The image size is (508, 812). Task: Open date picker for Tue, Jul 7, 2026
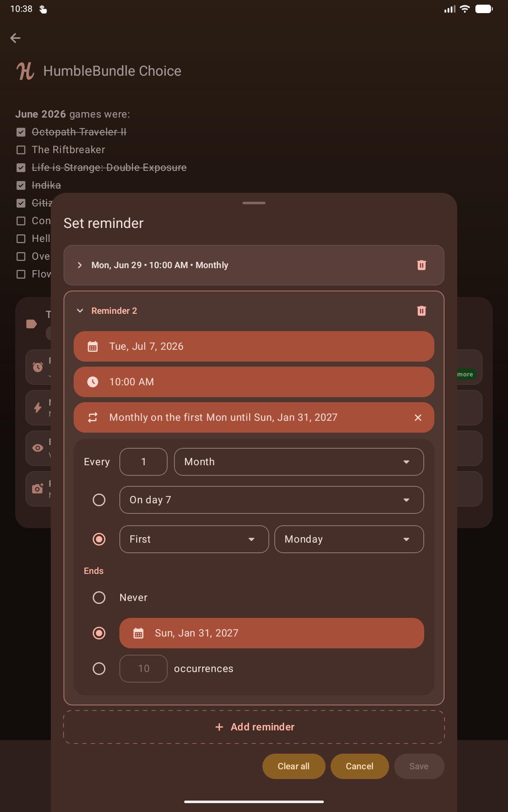(x=254, y=346)
